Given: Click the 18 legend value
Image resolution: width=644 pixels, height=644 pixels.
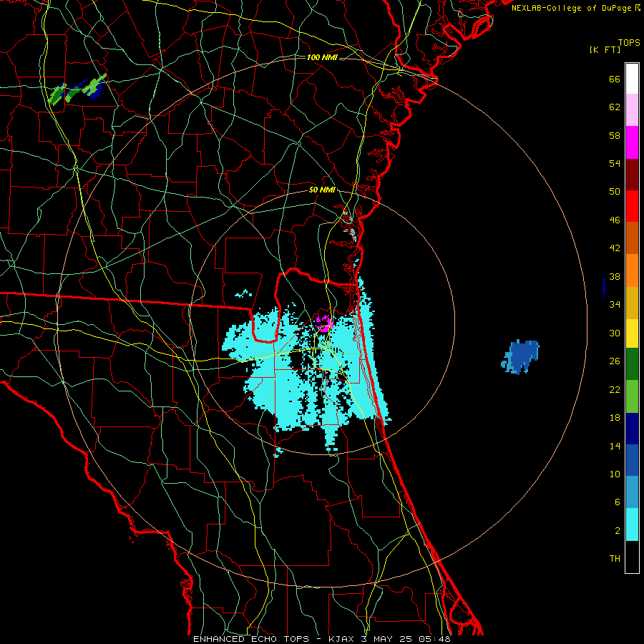Looking at the screenshot, I should pyautogui.click(x=615, y=418).
